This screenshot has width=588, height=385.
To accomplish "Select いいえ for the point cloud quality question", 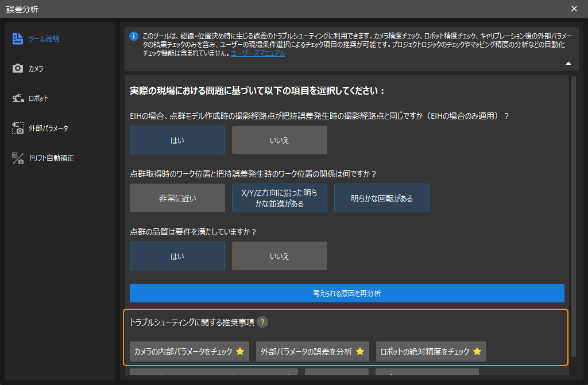I will 280,256.
